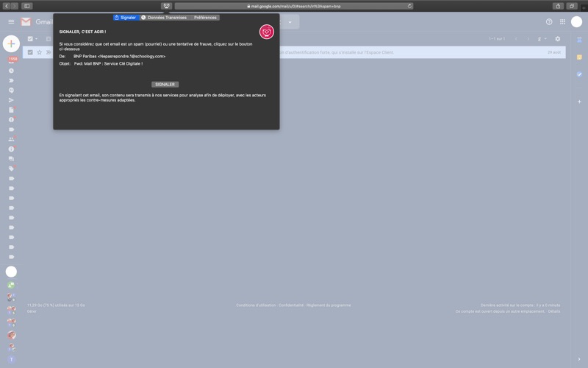
Task: Toggle the Safari sidebar button
Action: coord(27,6)
